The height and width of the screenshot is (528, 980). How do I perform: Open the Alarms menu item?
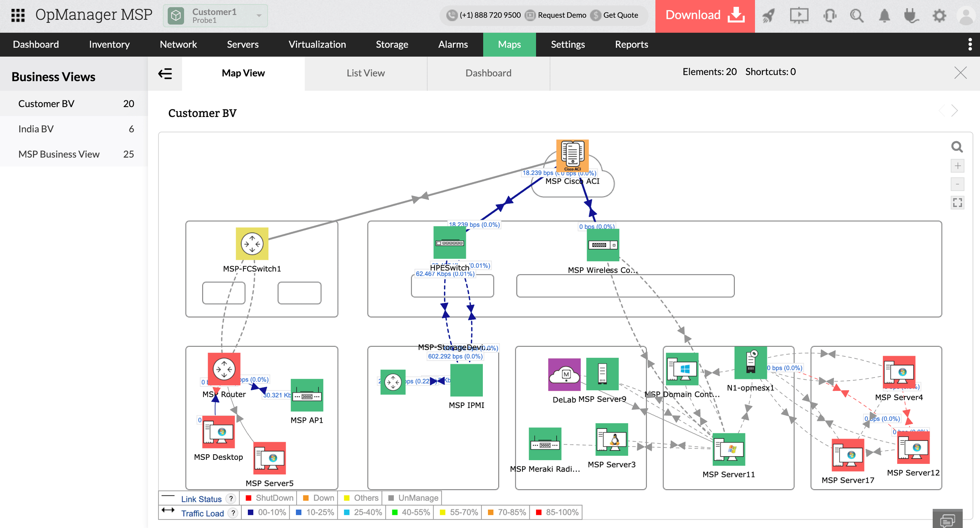pyautogui.click(x=453, y=44)
